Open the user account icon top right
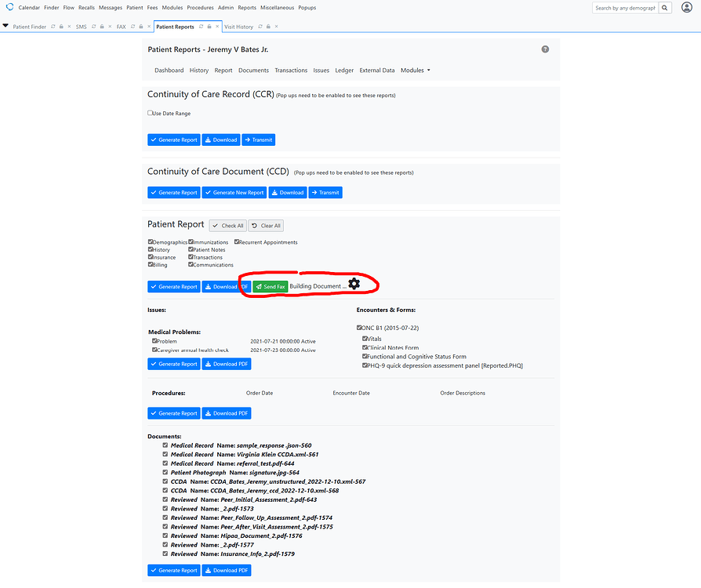 (687, 7)
